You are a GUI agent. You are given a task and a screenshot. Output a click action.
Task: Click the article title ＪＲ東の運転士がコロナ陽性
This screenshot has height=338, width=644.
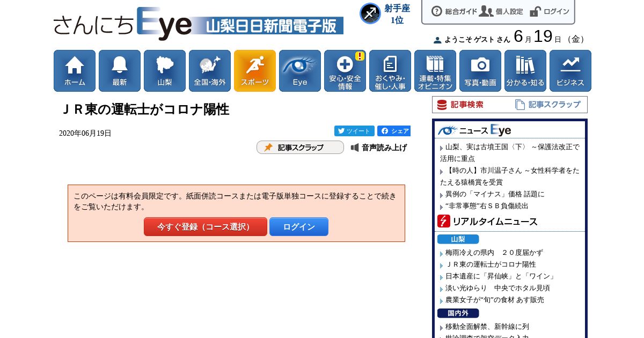[144, 109]
